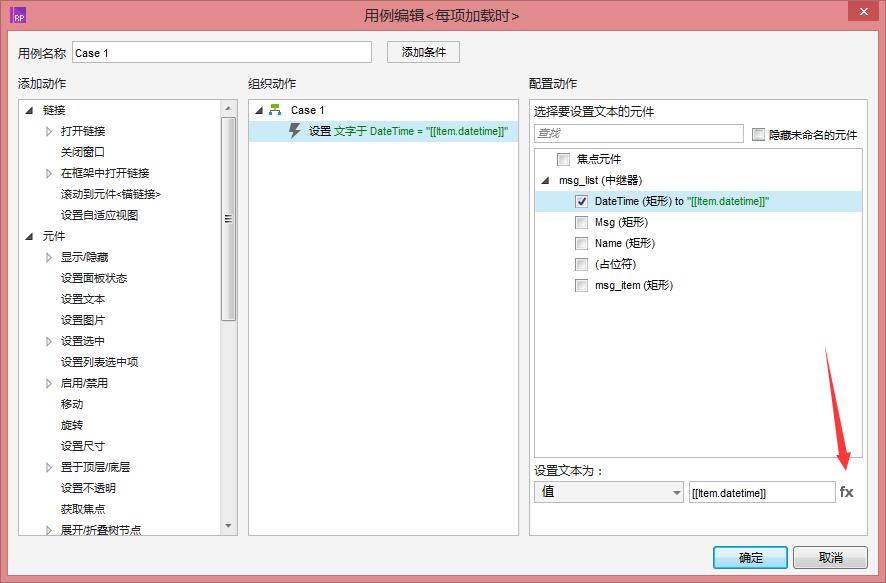
Task: Select 滚动到元件<锚链接> action
Action: coord(111,194)
